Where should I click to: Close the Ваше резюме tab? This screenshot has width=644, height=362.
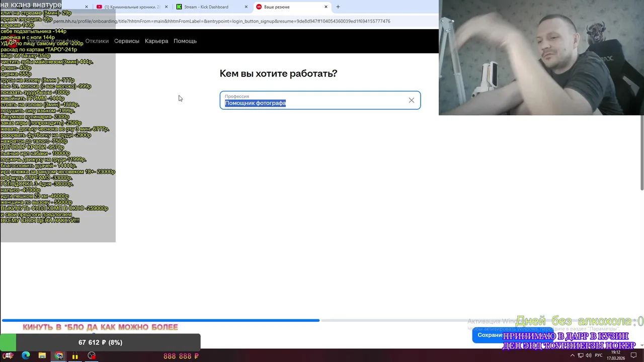(x=326, y=7)
